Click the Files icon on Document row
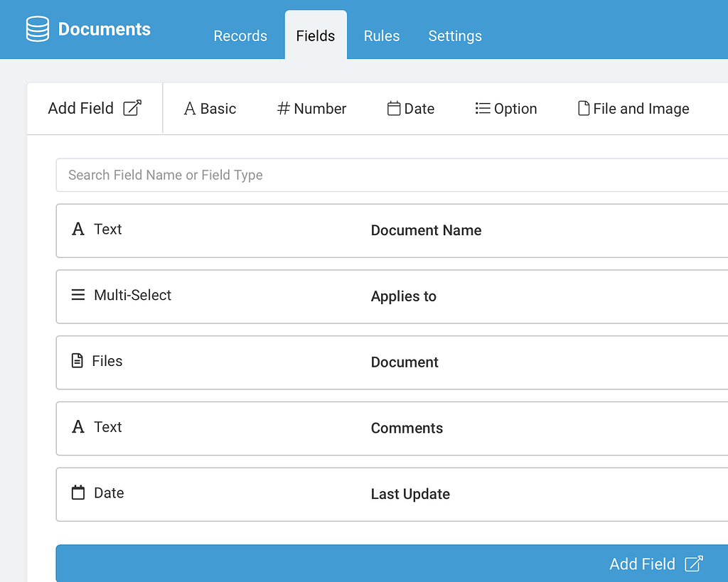Viewport: 728px width, 582px height. pyautogui.click(x=78, y=361)
